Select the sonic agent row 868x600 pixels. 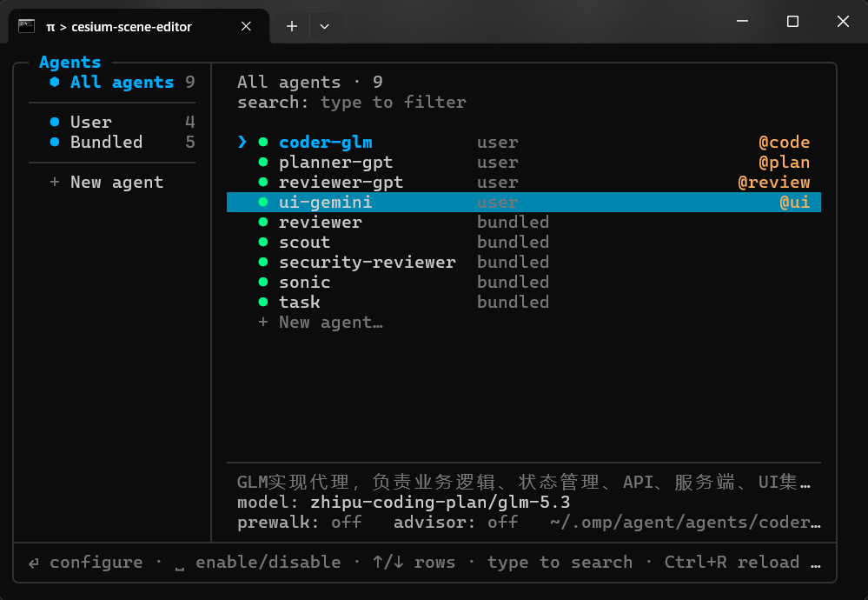click(x=524, y=282)
